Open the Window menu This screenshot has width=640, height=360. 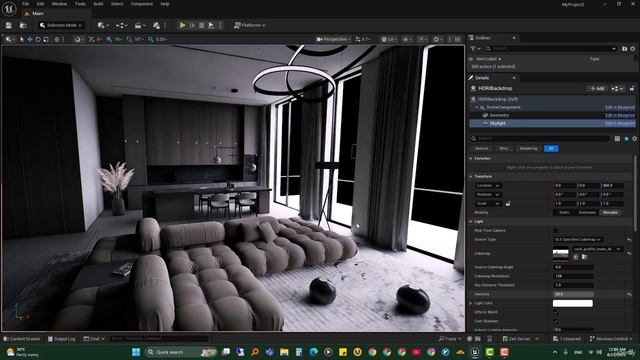click(x=59, y=4)
